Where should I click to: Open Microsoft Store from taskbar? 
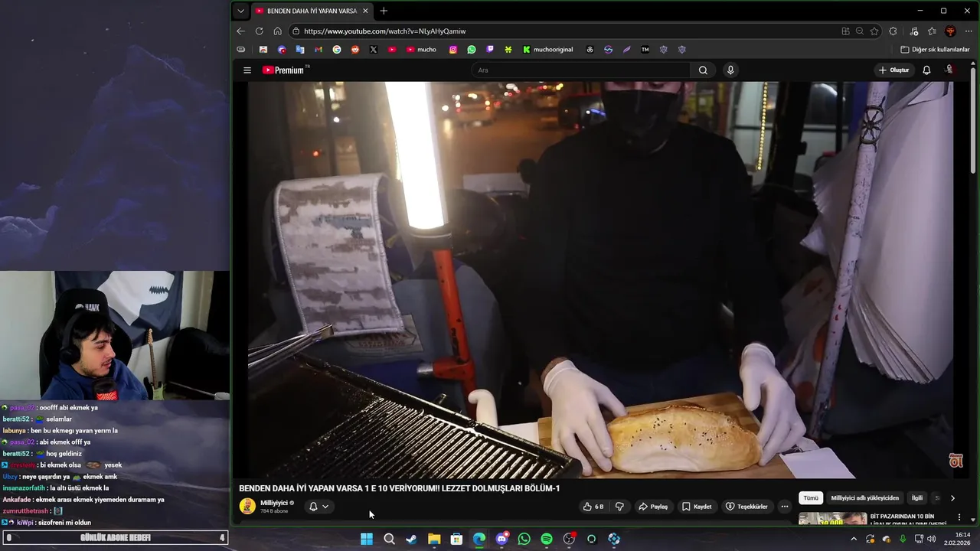(456, 539)
